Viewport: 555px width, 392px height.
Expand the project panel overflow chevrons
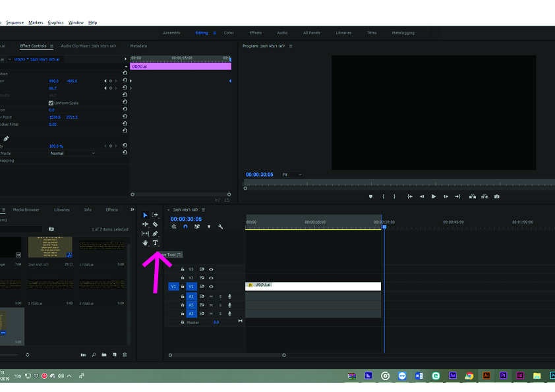(x=132, y=210)
